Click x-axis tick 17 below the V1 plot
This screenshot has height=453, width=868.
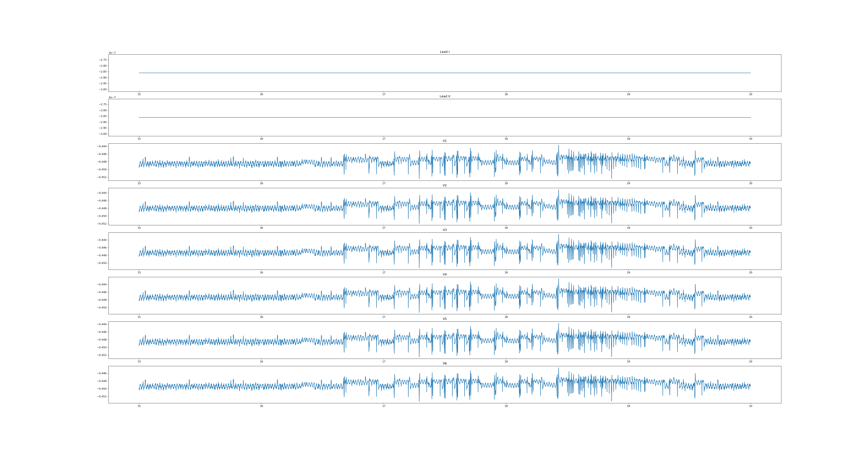[x=384, y=183]
